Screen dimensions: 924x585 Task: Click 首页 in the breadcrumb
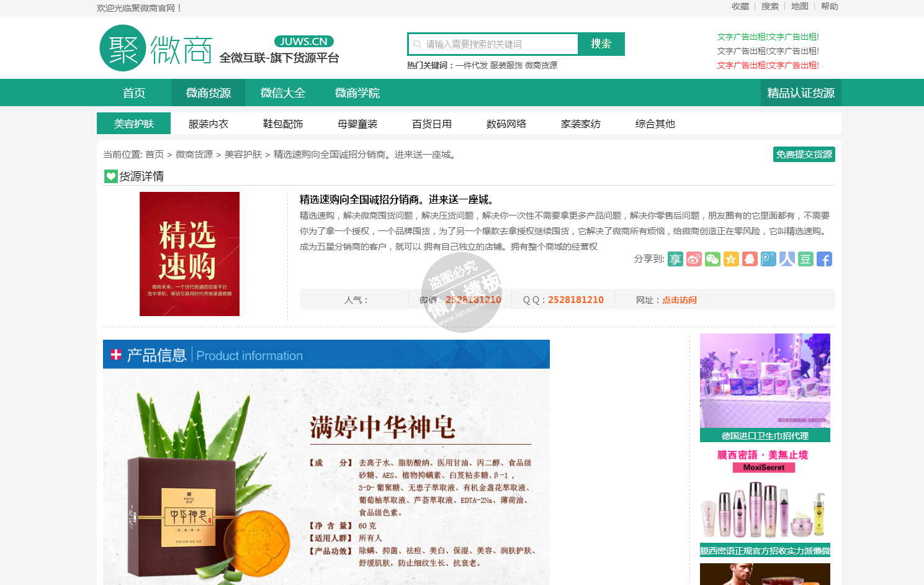tap(155, 154)
